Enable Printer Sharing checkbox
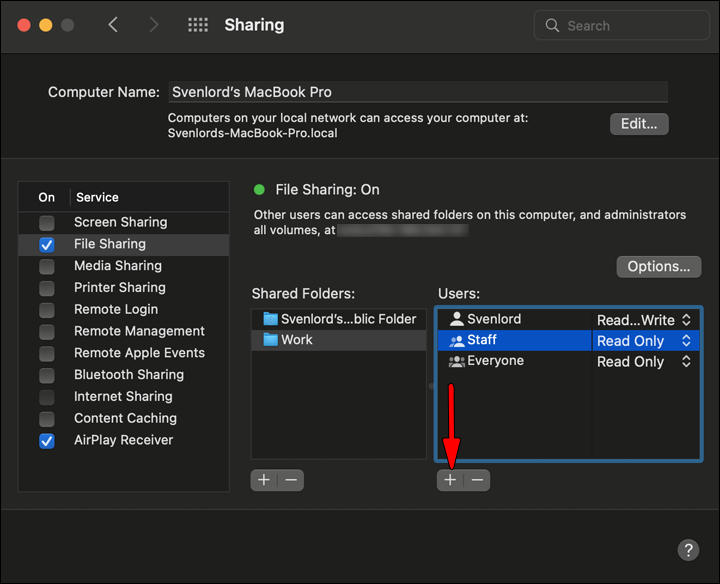 (47, 288)
